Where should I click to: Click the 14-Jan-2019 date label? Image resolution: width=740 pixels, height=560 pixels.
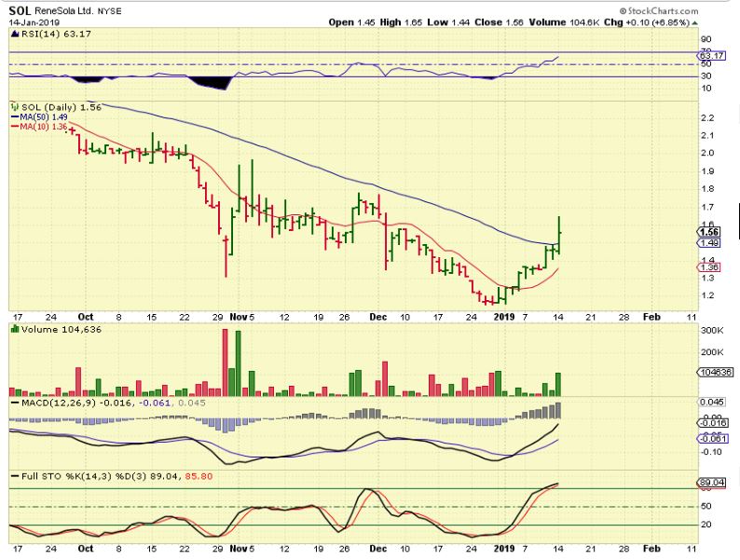(34, 22)
